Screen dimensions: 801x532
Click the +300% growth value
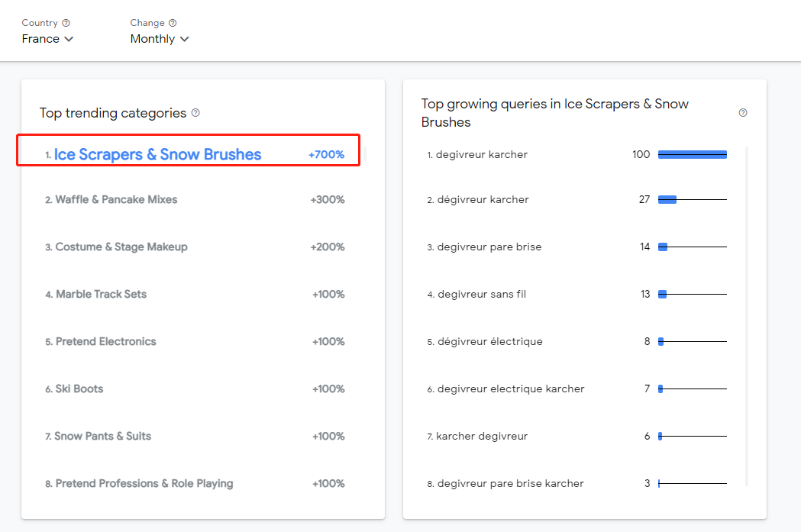point(328,200)
